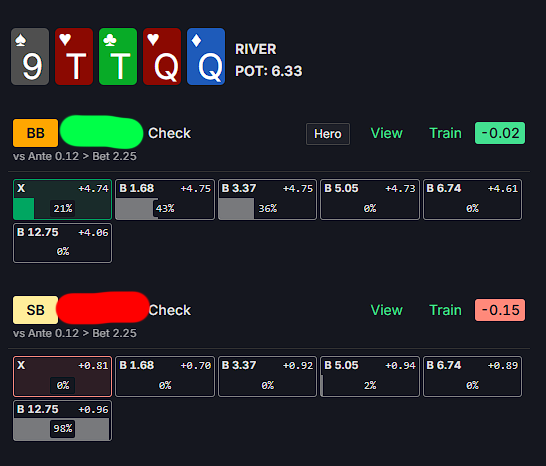Image resolution: width=546 pixels, height=466 pixels.
Task: Click the queen of hearts card
Action: 162,56
